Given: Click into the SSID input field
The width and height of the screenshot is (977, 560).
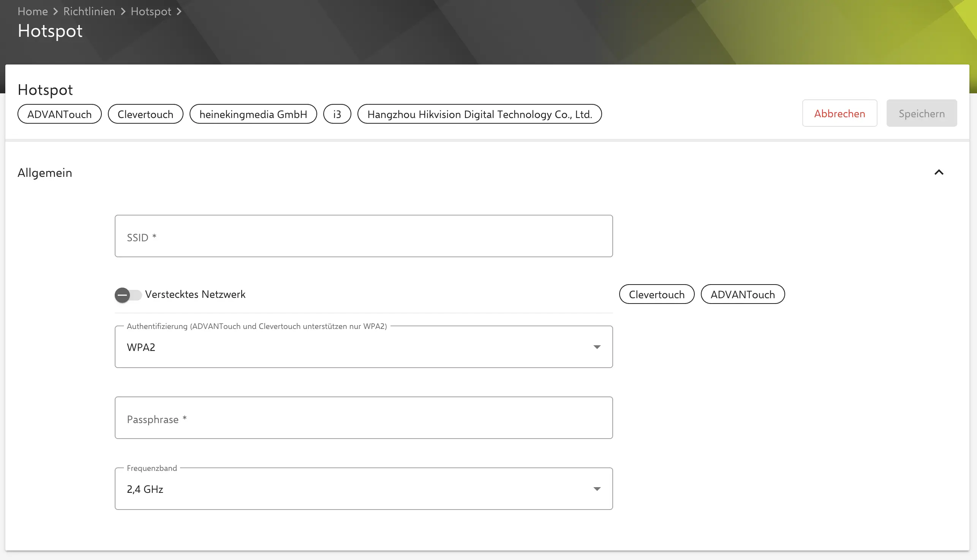Looking at the screenshot, I should (363, 236).
